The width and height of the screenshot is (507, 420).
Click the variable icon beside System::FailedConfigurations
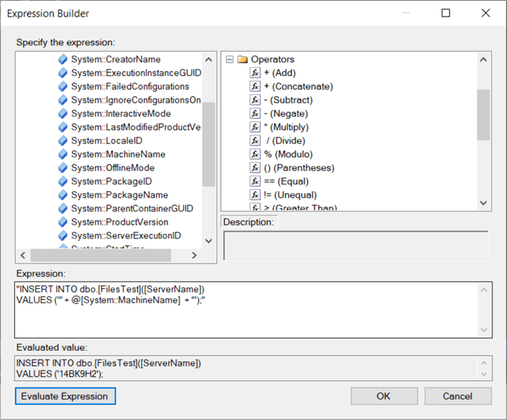click(63, 87)
